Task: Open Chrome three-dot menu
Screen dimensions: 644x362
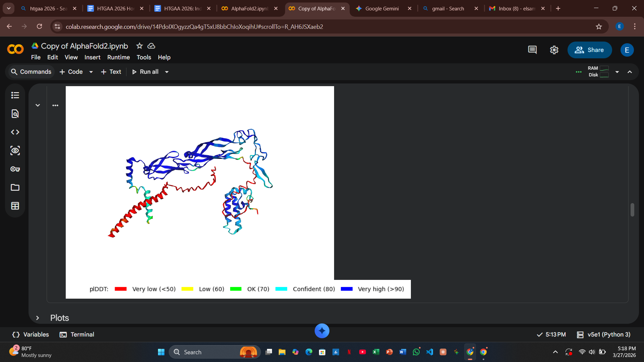Action: 635,26
